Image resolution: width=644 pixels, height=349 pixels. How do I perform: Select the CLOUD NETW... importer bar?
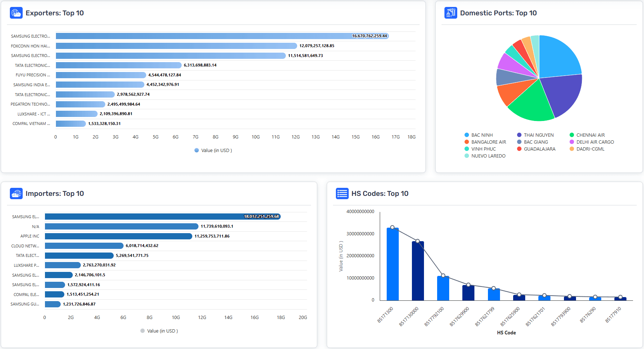84,246
